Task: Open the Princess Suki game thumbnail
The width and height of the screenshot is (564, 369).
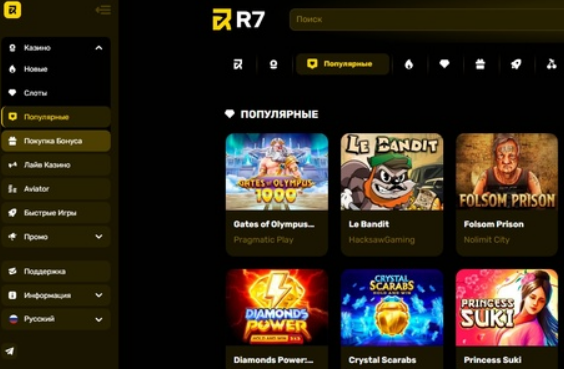Action: pyautogui.click(x=507, y=308)
